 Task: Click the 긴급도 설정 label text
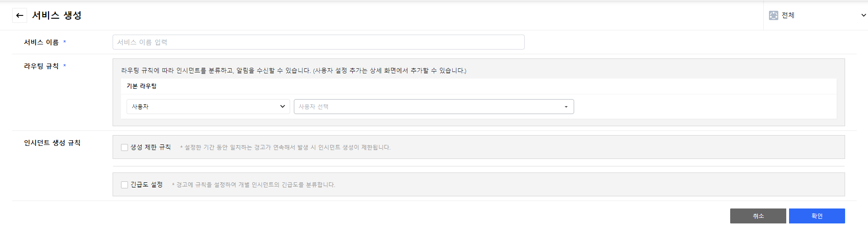[x=147, y=185]
